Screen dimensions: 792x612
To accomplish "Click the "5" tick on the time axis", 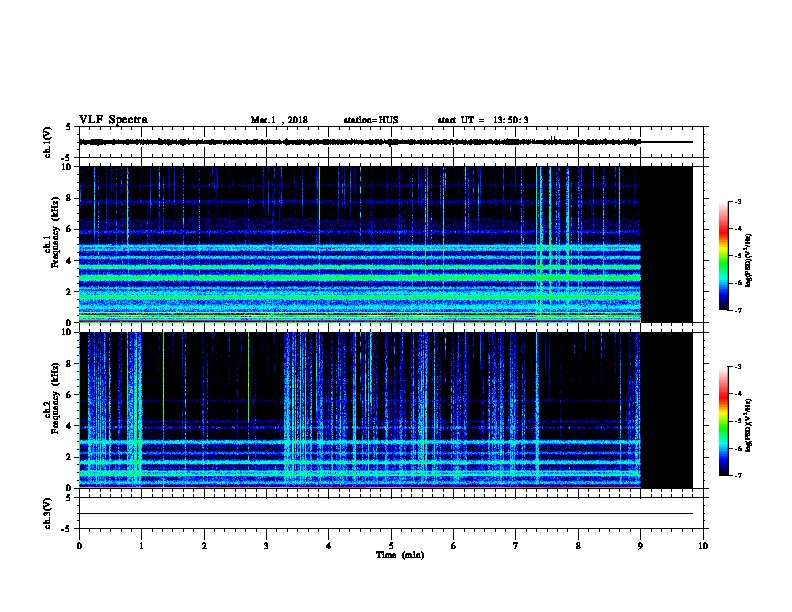I will 391,546.
